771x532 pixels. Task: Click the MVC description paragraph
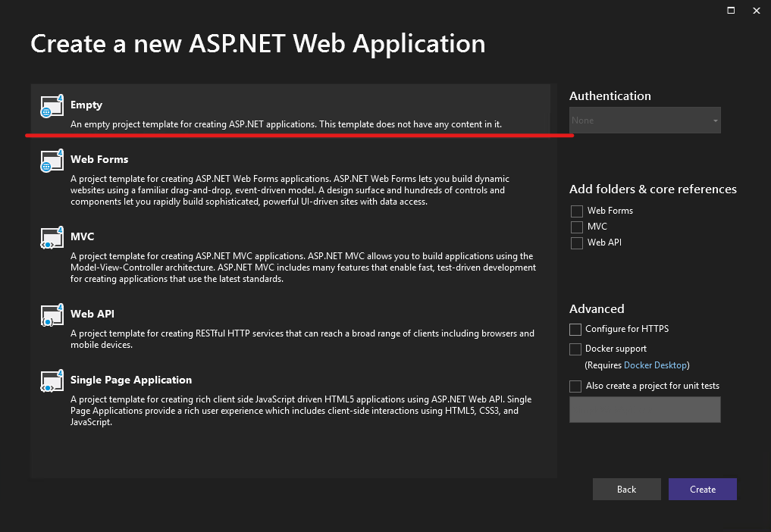[303, 268]
